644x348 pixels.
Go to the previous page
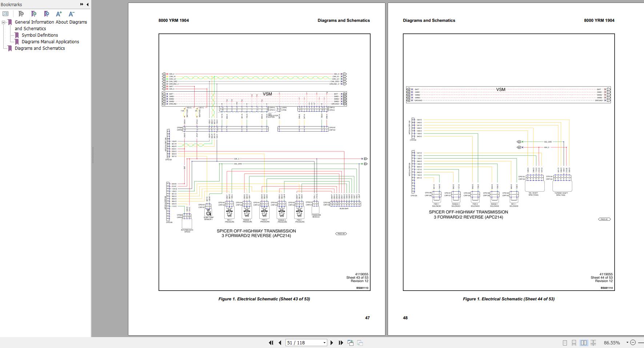280,343
